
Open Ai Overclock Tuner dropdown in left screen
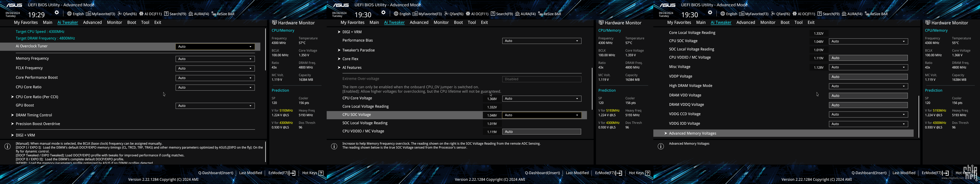click(215, 47)
